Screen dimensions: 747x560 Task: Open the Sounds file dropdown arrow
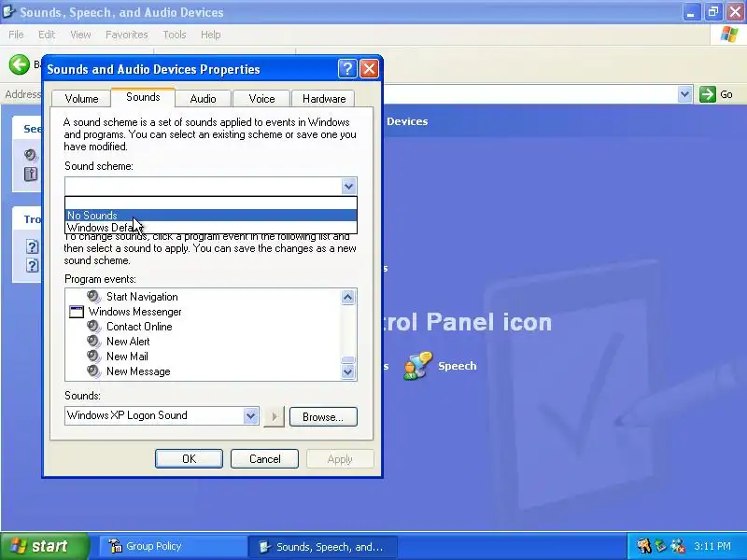250,415
